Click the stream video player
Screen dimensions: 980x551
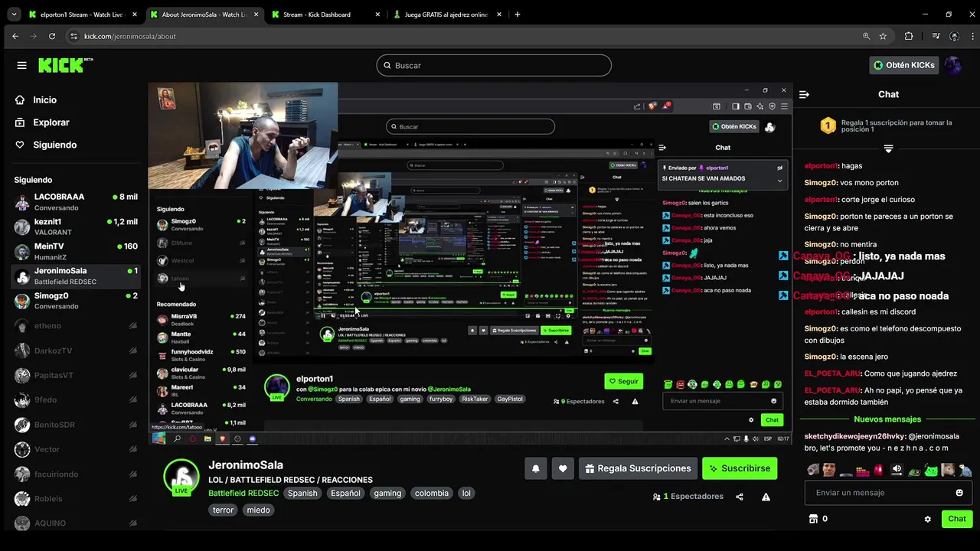[470, 264]
